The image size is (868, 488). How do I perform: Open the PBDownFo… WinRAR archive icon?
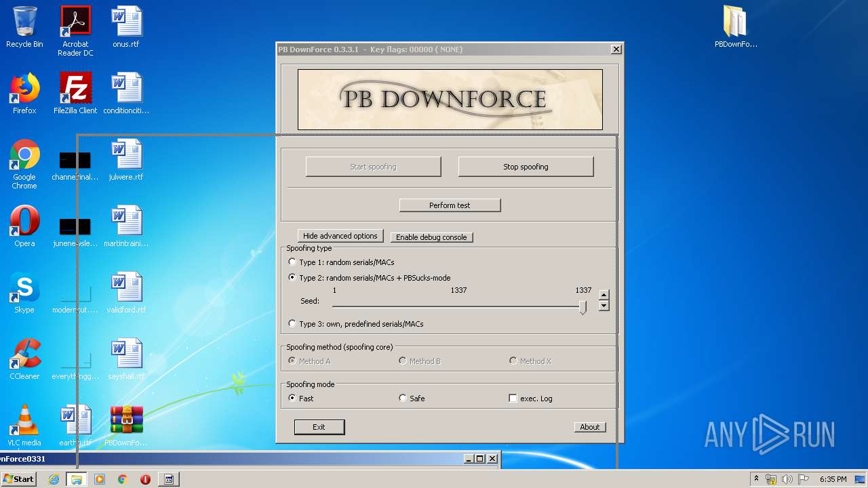coord(126,426)
